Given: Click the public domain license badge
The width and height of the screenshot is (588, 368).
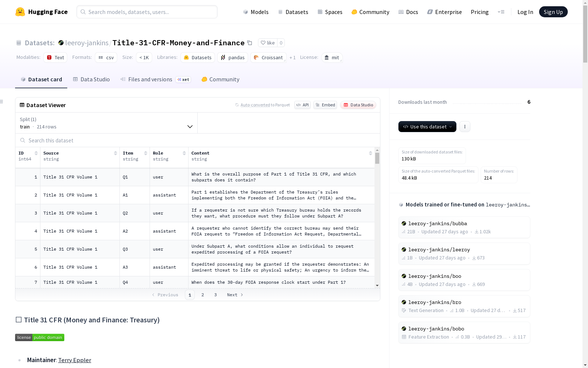Looking at the screenshot, I should point(40,337).
